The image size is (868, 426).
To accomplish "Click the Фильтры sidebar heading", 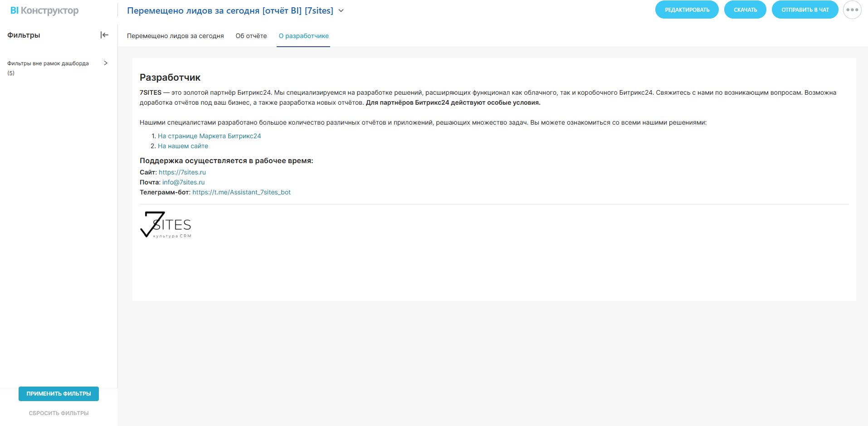I will click(x=24, y=35).
